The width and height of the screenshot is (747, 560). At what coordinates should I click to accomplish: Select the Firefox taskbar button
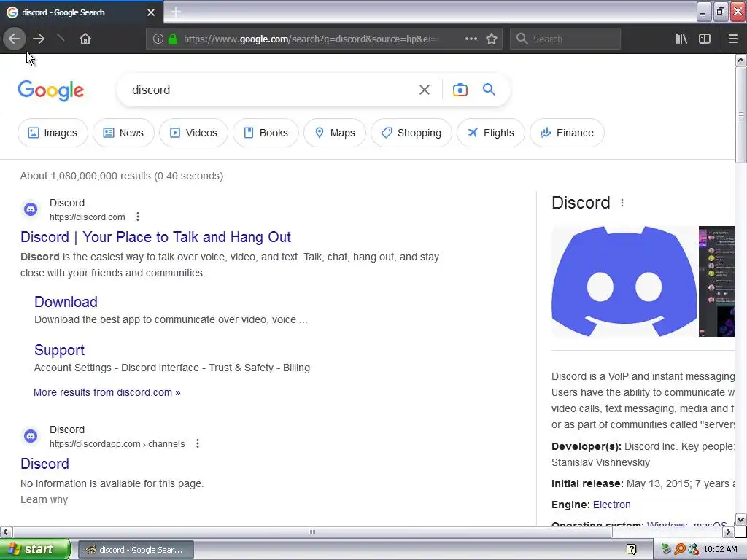(136, 550)
